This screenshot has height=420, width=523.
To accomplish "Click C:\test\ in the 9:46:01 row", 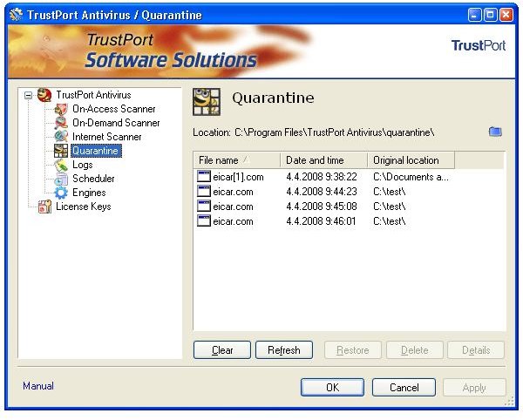I will click(x=390, y=221).
